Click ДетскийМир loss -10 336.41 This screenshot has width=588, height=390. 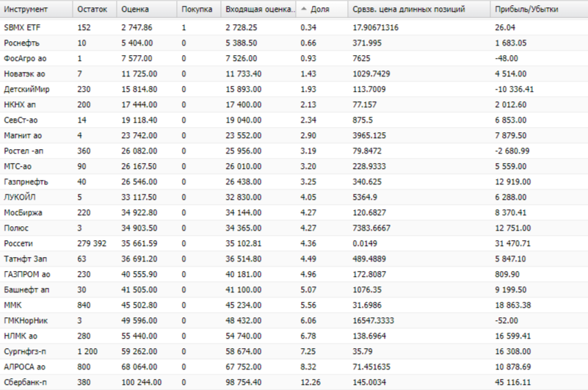click(514, 89)
